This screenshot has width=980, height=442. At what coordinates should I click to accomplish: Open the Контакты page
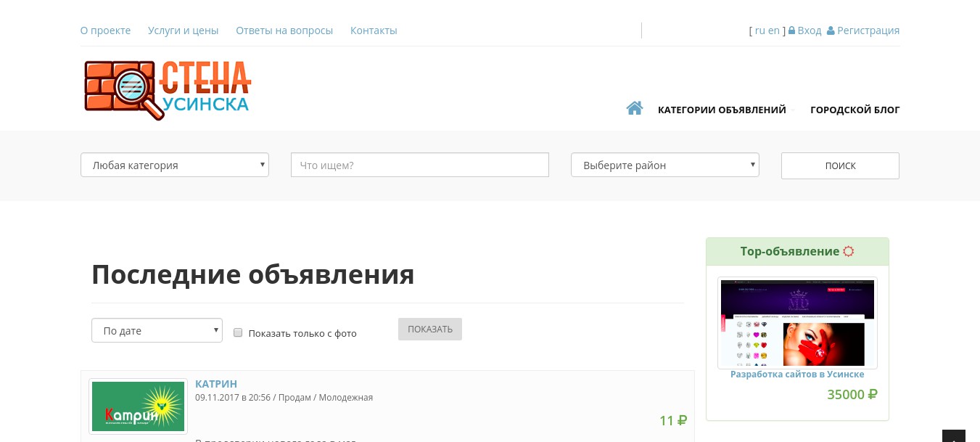tap(374, 30)
